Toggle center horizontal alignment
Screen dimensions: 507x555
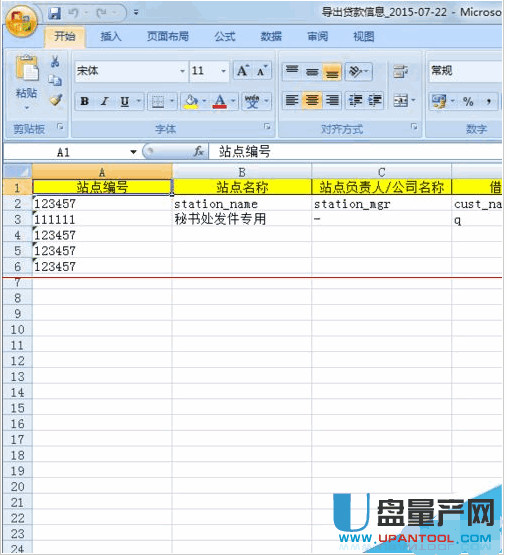(312, 101)
